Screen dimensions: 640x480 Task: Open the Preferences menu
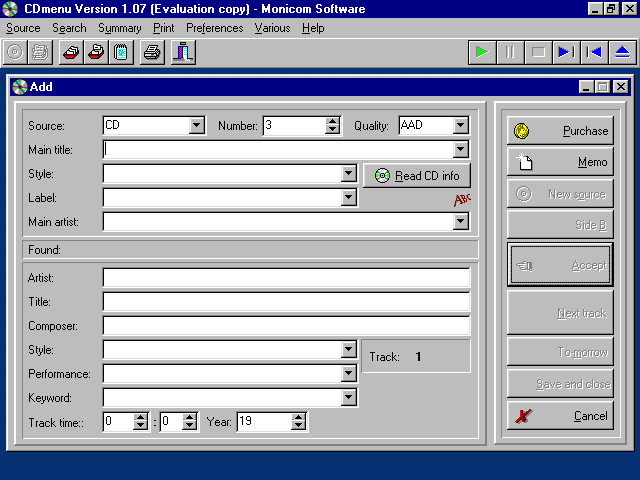point(214,28)
